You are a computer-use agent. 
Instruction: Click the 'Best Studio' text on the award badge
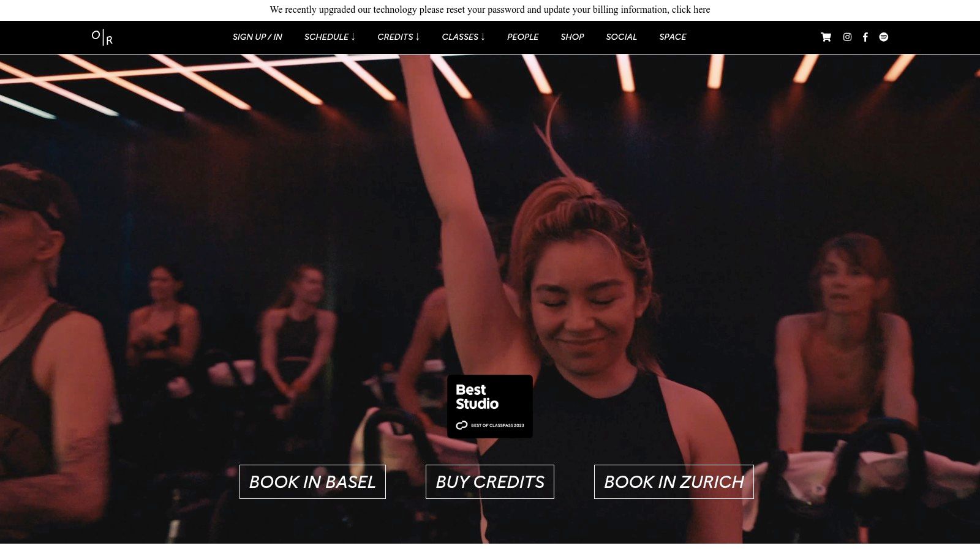(x=477, y=397)
